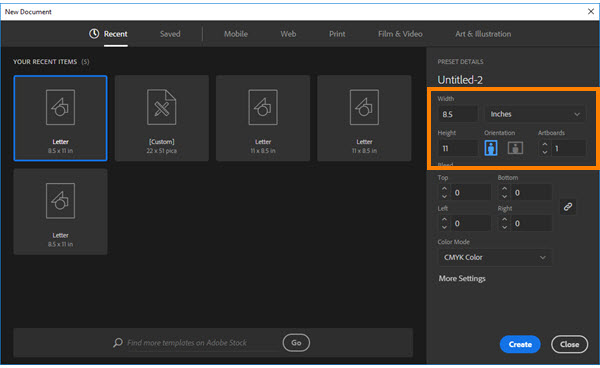
Task: Open the CMYK Color mode dropdown
Action: [x=495, y=257]
